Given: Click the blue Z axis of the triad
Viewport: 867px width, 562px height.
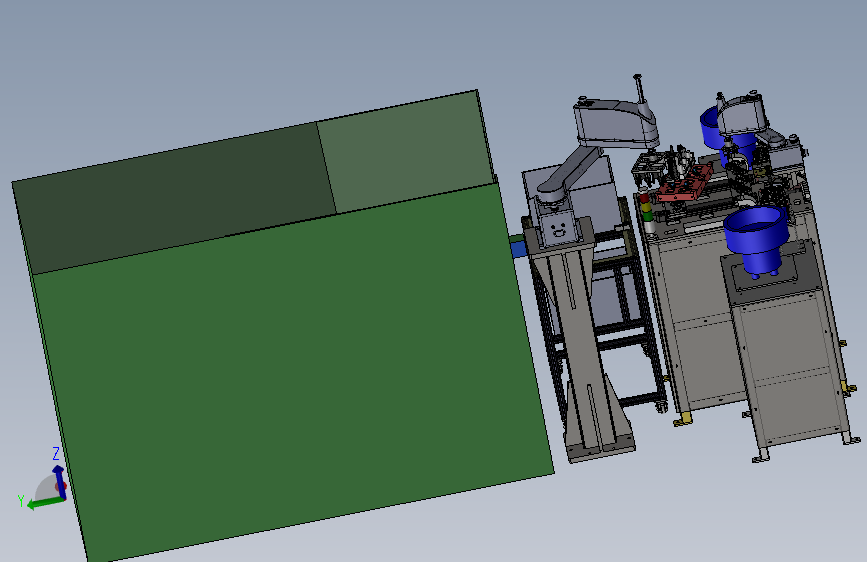Looking at the screenshot, I should tap(59, 481).
